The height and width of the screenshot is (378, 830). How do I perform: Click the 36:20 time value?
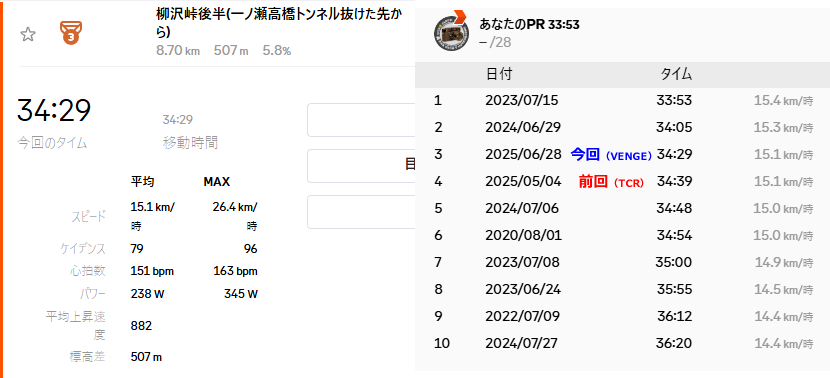674,343
